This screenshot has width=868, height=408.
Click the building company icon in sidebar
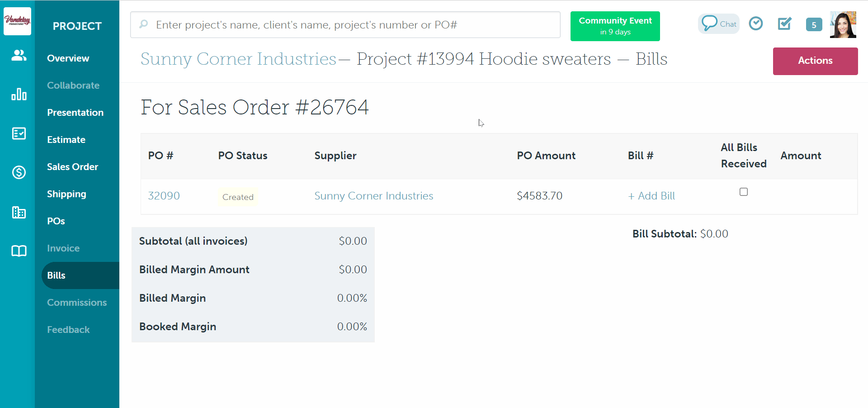coord(19,212)
